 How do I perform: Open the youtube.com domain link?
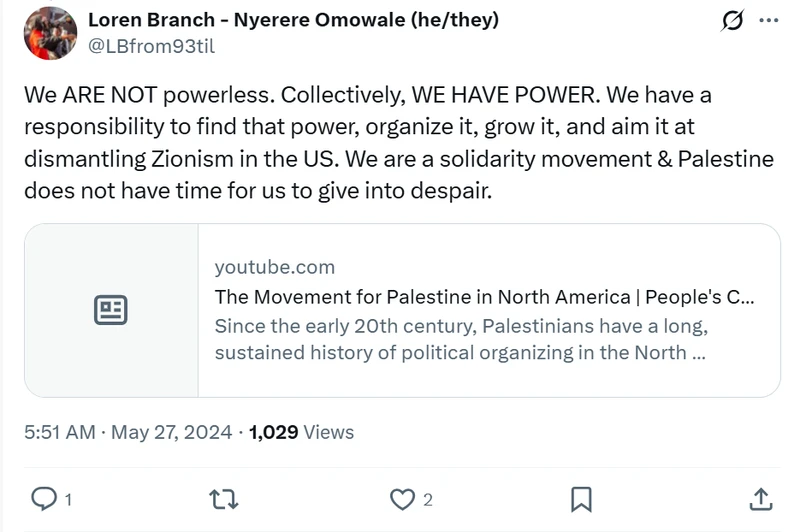274,267
